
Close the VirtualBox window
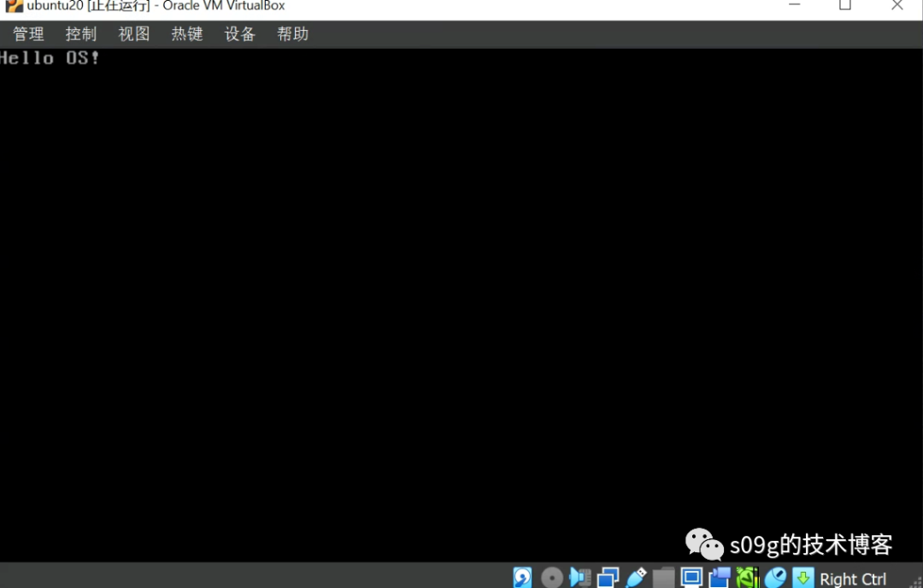coord(897,5)
